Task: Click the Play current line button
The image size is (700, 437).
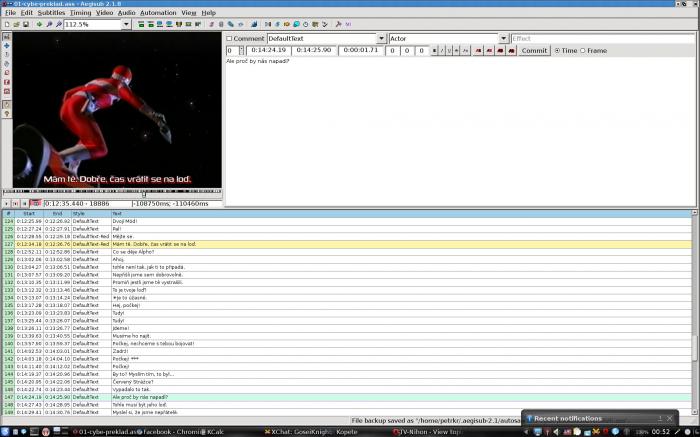Action: (x=16, y=204)
